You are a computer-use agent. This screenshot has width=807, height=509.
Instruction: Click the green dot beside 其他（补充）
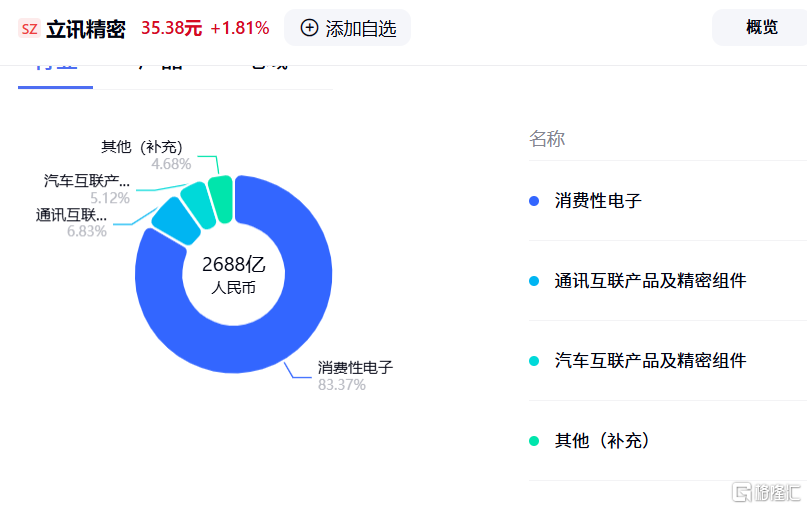534,441
